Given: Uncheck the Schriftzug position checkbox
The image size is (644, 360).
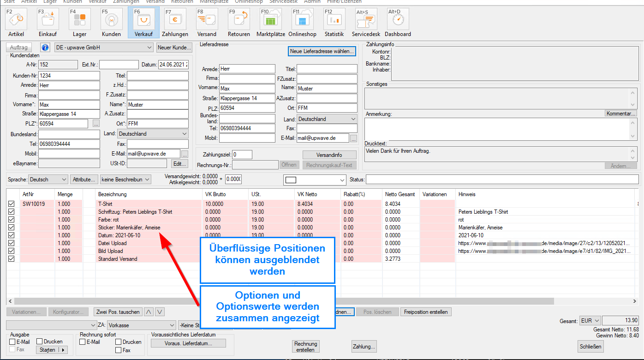Looking at the screenshot, I should [12, 211].
